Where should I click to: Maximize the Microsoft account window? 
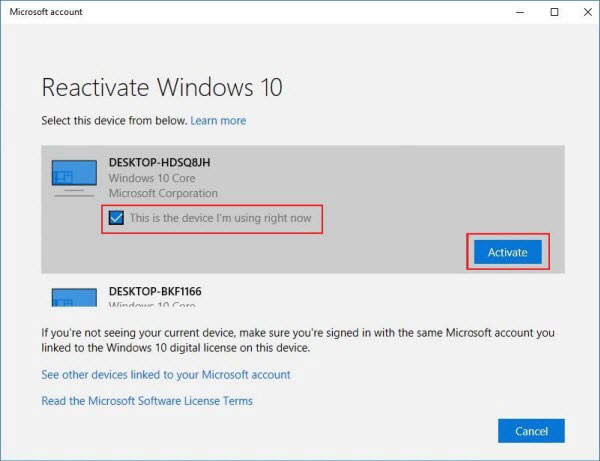(554, 12)
